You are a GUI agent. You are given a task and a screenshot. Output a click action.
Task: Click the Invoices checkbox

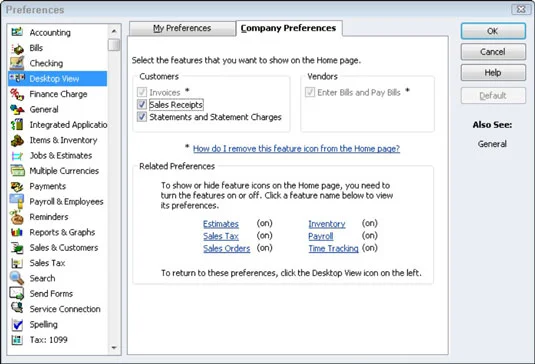[x=142, y=92]
